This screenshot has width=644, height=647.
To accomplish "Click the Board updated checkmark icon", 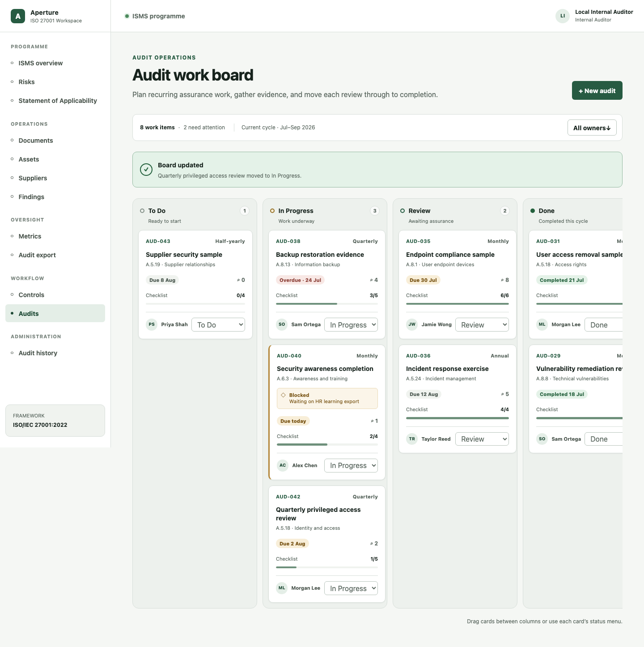I will tap(146, 170).
